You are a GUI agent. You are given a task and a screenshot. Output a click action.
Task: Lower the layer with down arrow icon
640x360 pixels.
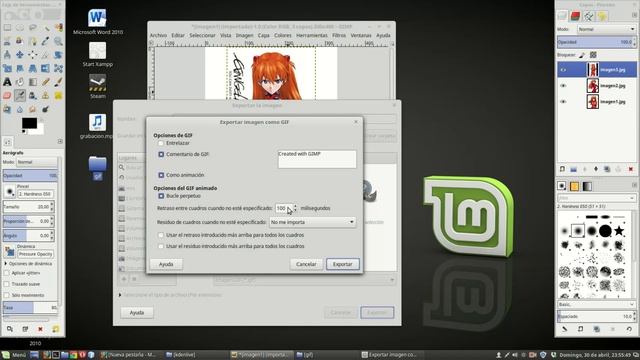[x=596, y=169]
